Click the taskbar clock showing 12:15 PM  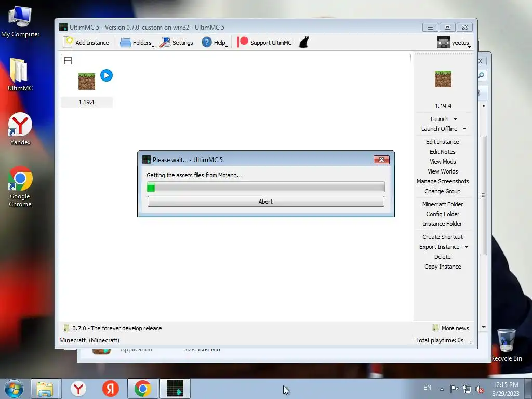[x=506, y=389]
